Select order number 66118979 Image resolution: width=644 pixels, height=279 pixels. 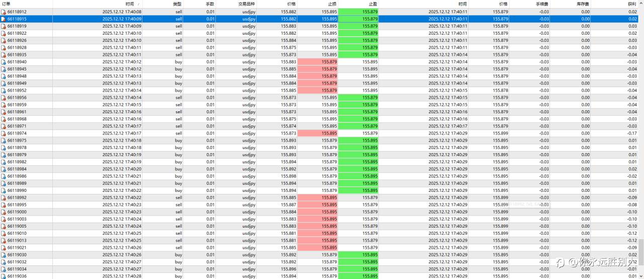(x=17, y=155)
